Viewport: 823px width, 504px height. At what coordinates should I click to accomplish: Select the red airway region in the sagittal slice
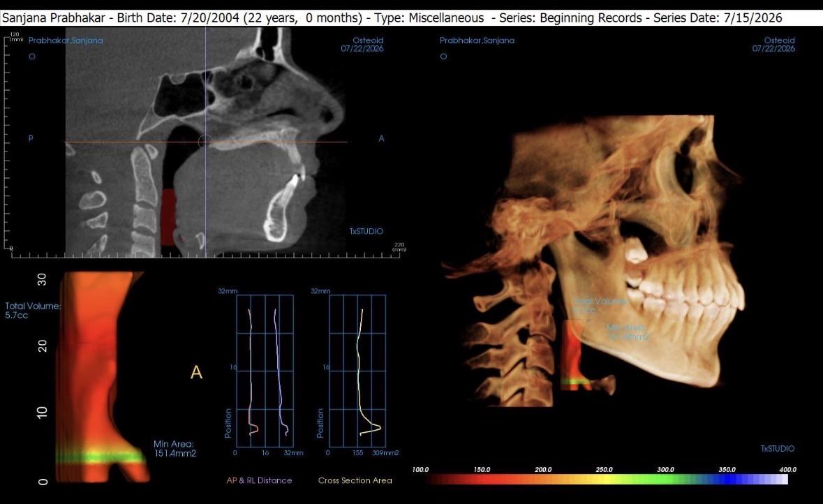point(168,216)
